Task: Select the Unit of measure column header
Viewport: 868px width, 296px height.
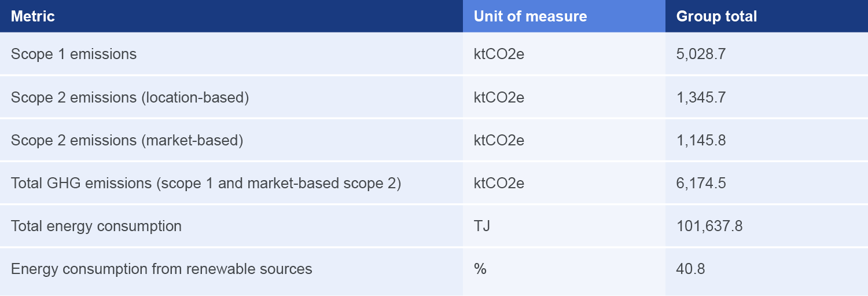Action: 530,16
